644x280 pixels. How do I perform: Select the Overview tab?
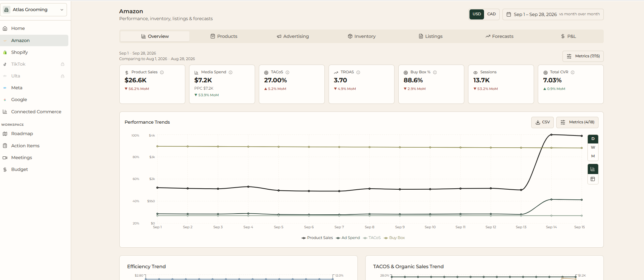(155, 36)
